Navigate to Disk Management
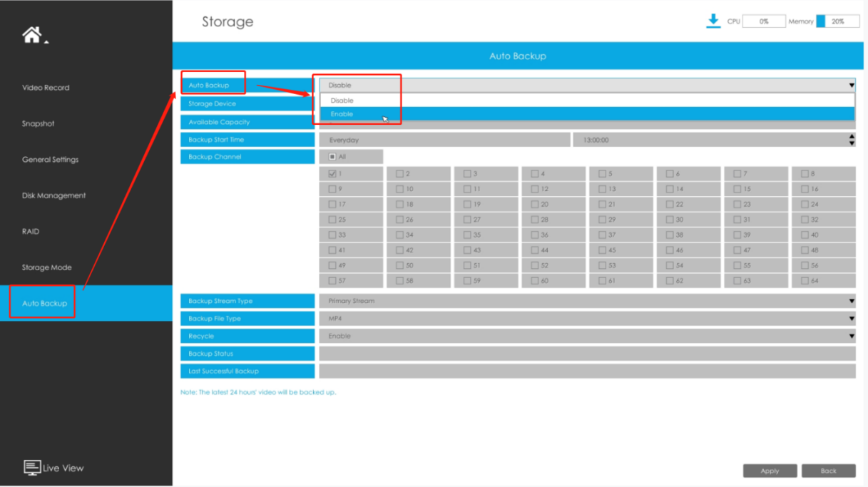 pyautogui.click(x=53, y=195)
